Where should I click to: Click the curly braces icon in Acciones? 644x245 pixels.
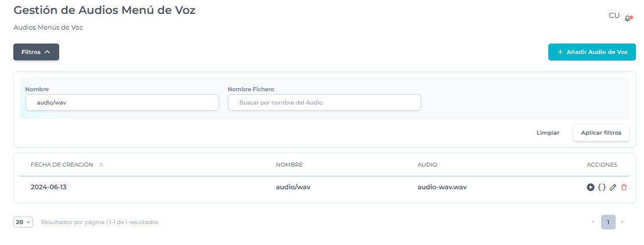click(602, 187)
